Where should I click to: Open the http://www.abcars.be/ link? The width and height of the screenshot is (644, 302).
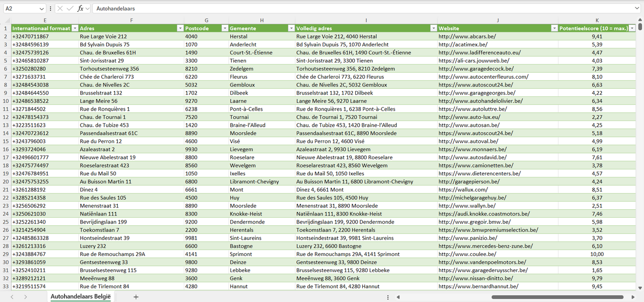(467, 37)
